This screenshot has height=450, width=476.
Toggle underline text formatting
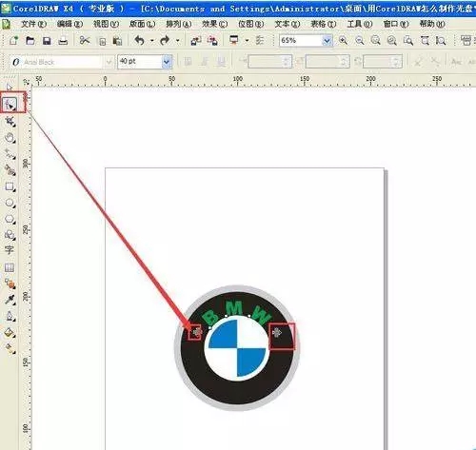pos(221,62)
